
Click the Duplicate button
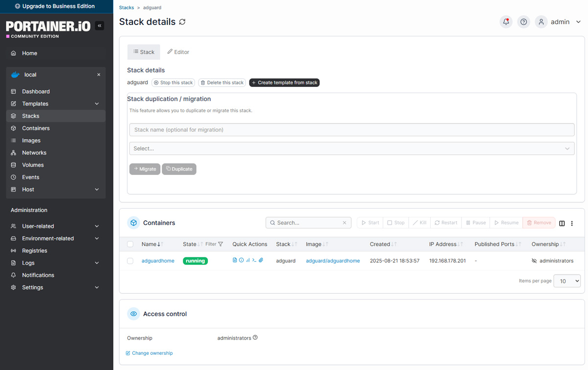coord(179,169)
